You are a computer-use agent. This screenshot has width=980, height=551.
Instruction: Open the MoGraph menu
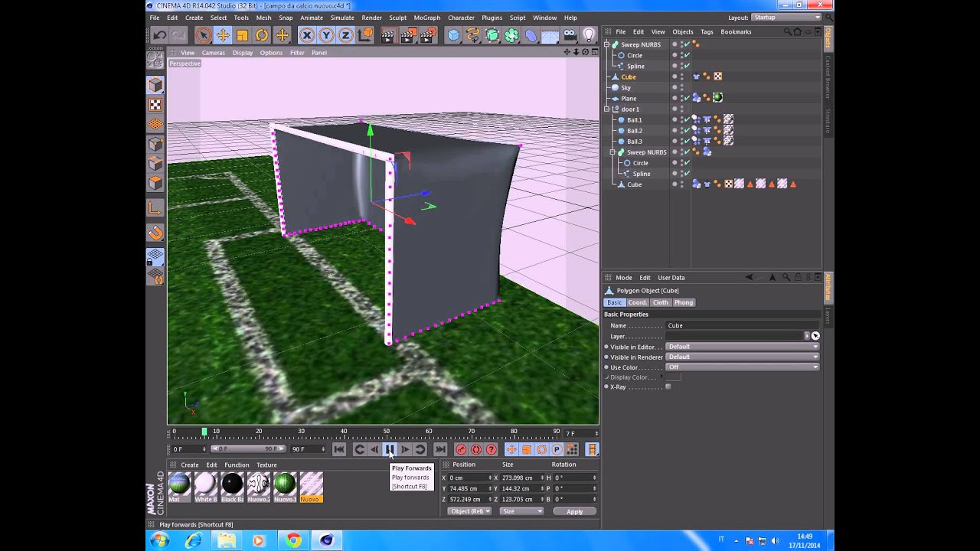point(427,18)
